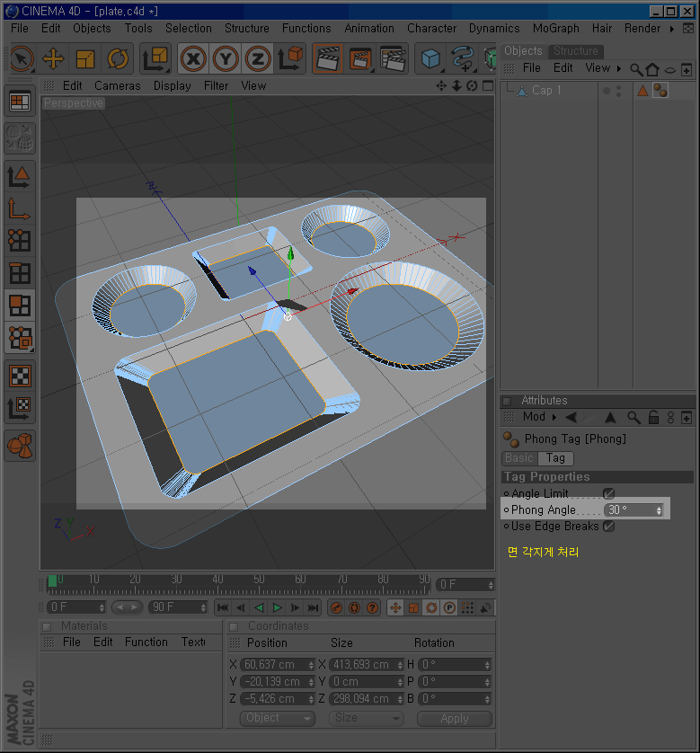The width and height of the screenshot is (700, 753).
Task: Click green timeline playhead marker
Action: pyautogui.click(x=53, y=581)
